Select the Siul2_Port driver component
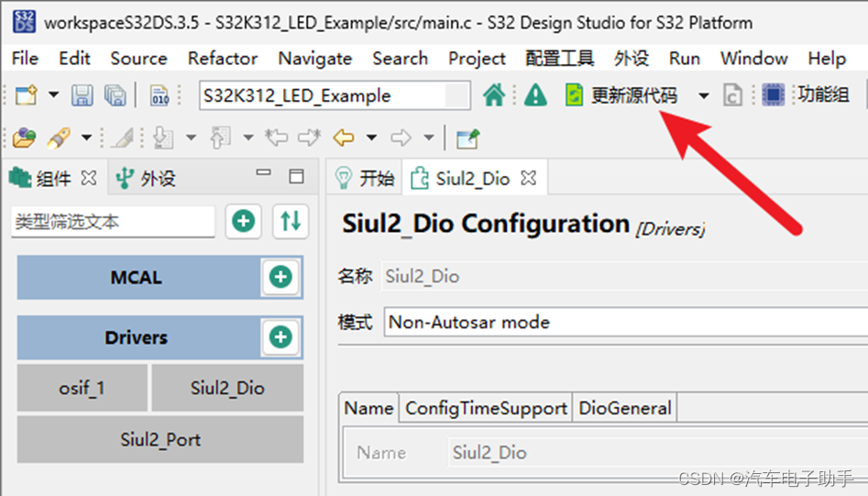Image resolution: width=868 pixels, height=496 pixels. click(x=160, y=439)
